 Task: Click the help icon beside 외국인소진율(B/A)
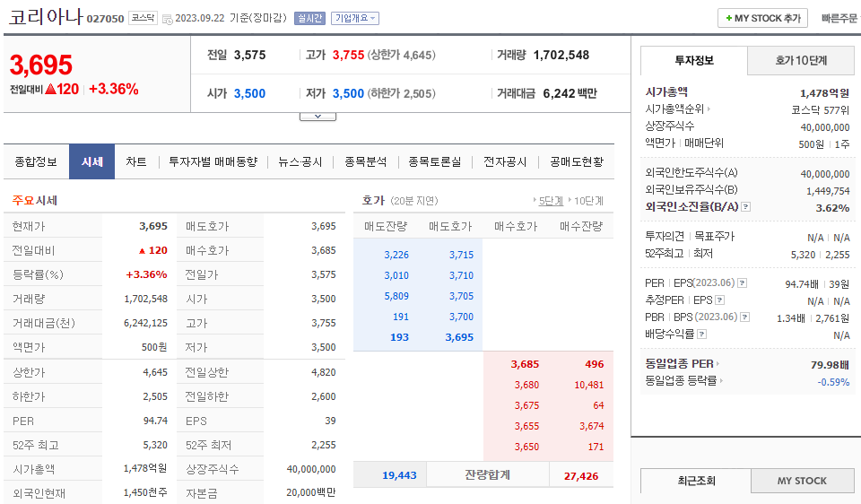tap(745, 207)
